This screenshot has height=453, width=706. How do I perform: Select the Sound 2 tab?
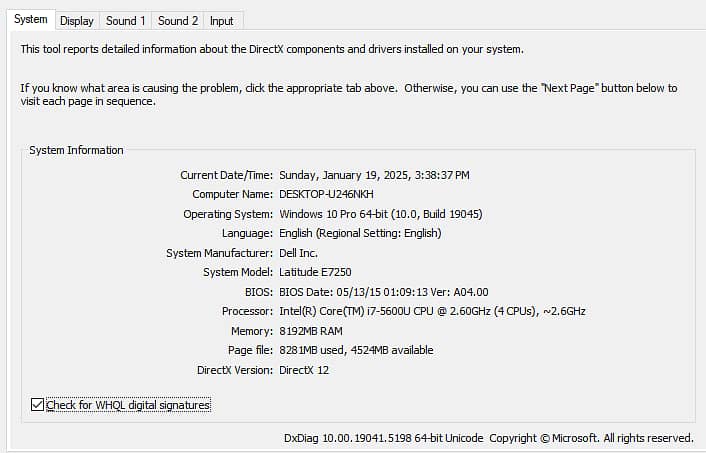[x=178, y=21]
